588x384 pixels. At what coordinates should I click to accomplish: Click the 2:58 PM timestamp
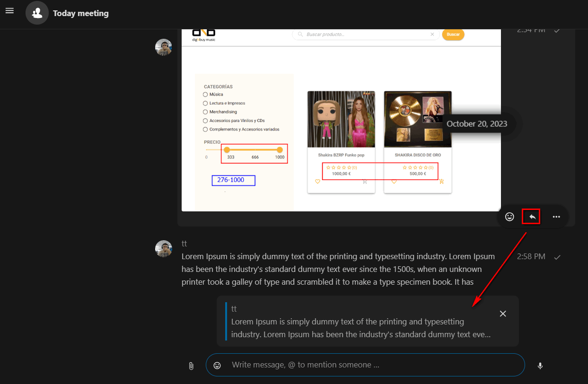(x=531, y=256)
